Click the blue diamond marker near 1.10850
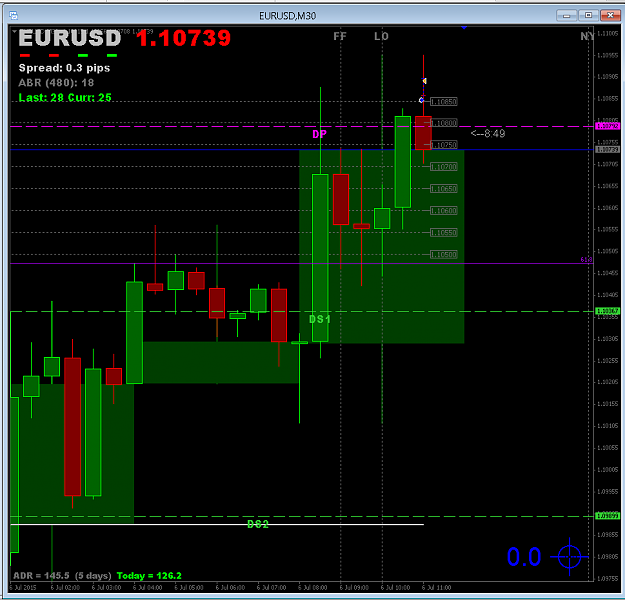625x600 pixels. point(421,100)
